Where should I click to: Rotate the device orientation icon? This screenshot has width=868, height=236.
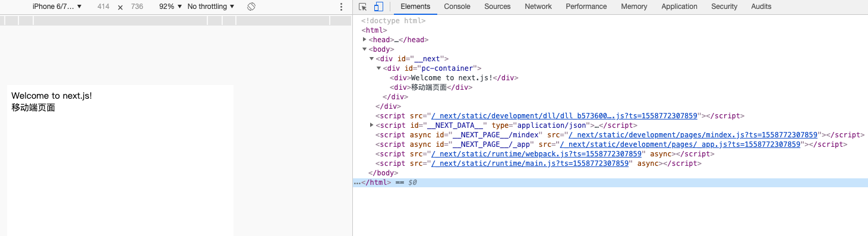[x=251, y=7]
